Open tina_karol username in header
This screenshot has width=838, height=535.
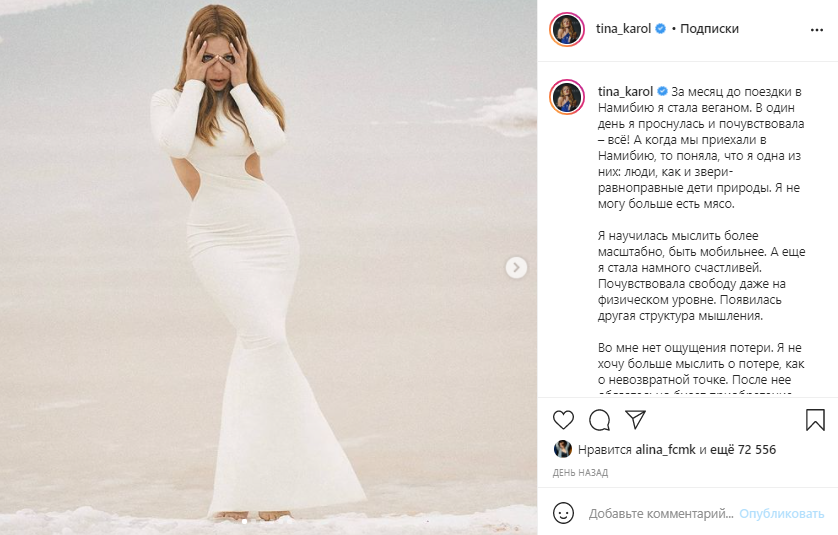(x=624, y=29)
